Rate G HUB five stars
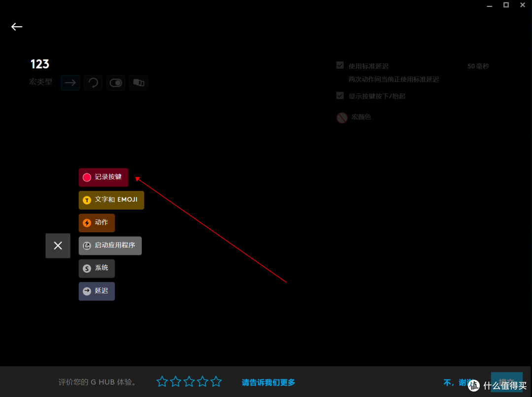The image size is (532, 397). click(216, 382)
